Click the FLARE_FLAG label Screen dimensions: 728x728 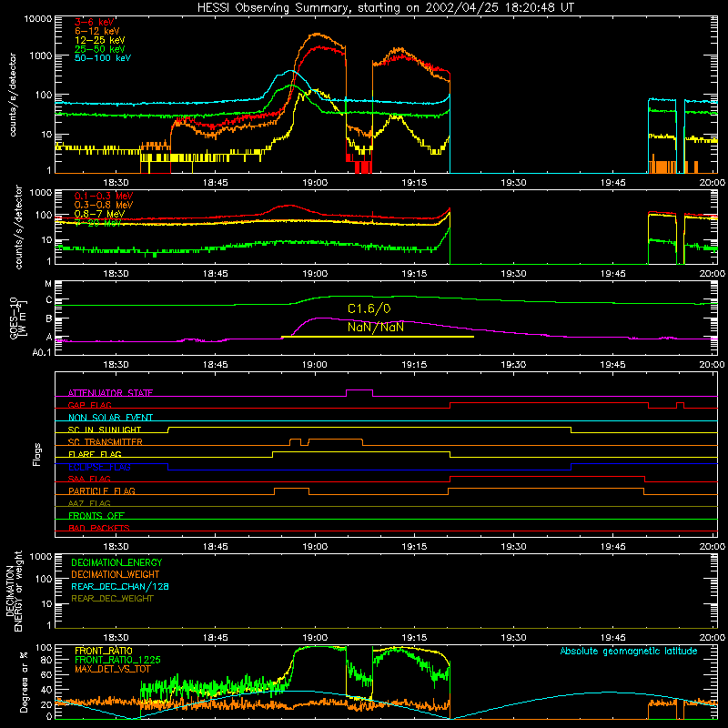[x=95, y=454]
